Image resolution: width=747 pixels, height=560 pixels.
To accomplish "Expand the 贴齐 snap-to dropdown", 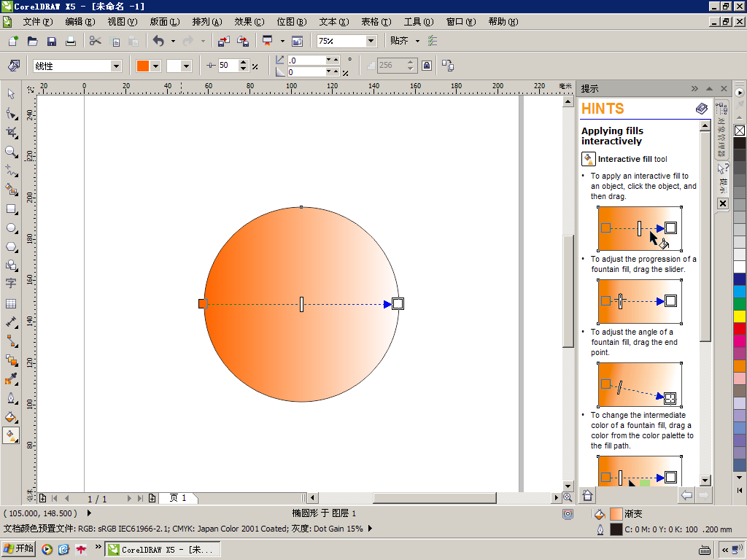I will 417,42.
